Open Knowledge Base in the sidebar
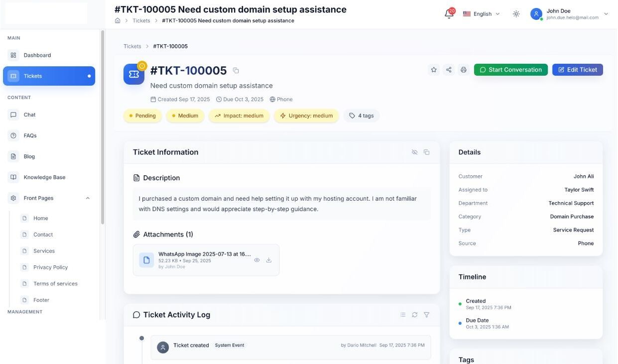Image resolution: width=618 pixels, height=364 pixels. [44, 177]
